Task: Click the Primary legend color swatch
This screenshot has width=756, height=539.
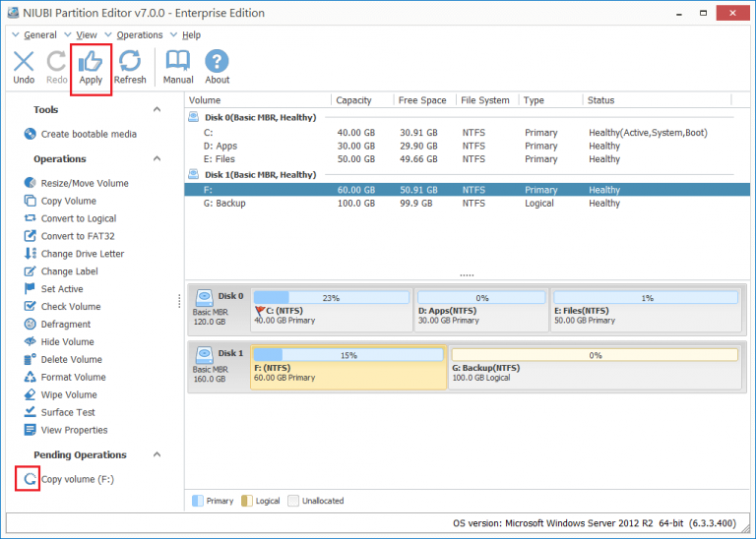Action: click(198, 501)
